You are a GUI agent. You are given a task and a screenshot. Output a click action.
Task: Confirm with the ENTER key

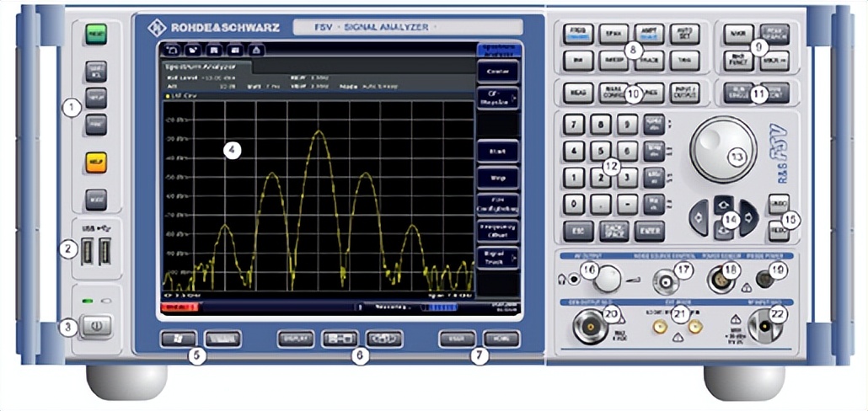click(x=650, y=232)
